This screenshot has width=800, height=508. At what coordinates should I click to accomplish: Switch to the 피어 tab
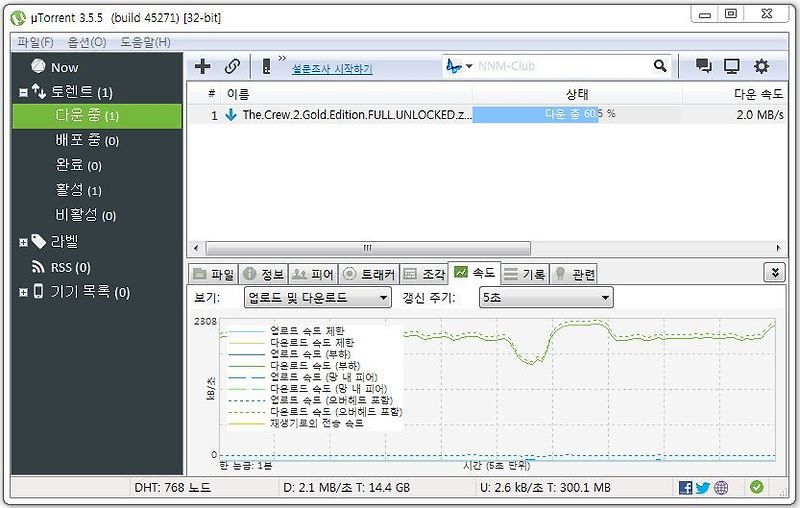click(x=313, y=274)
